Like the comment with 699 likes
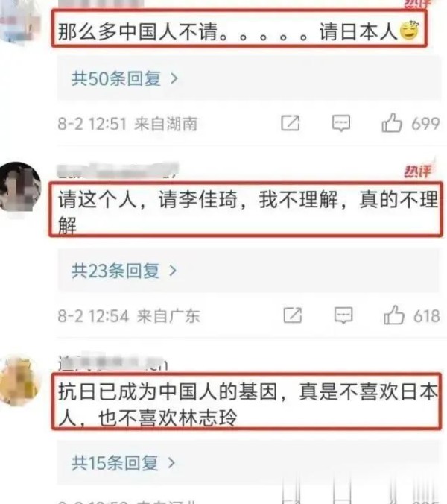Viewport: 447px width, 504px height. 392,123
